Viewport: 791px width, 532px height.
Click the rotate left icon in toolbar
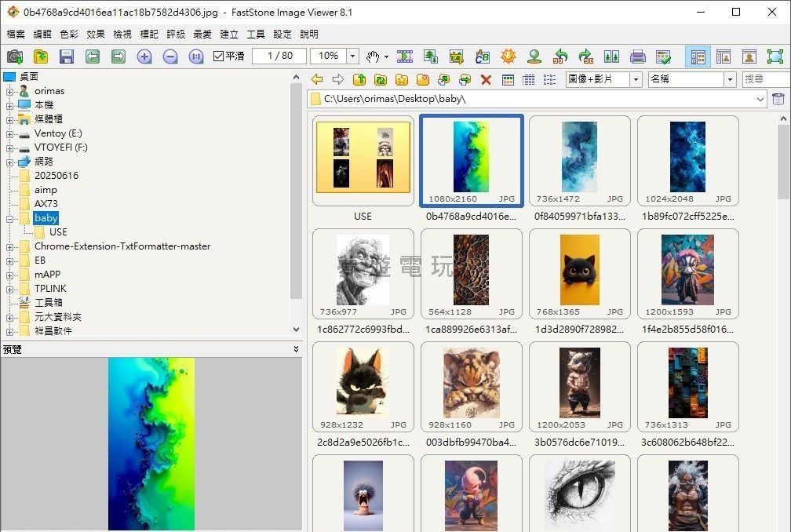pyautogui.click(x=560, y=56)
